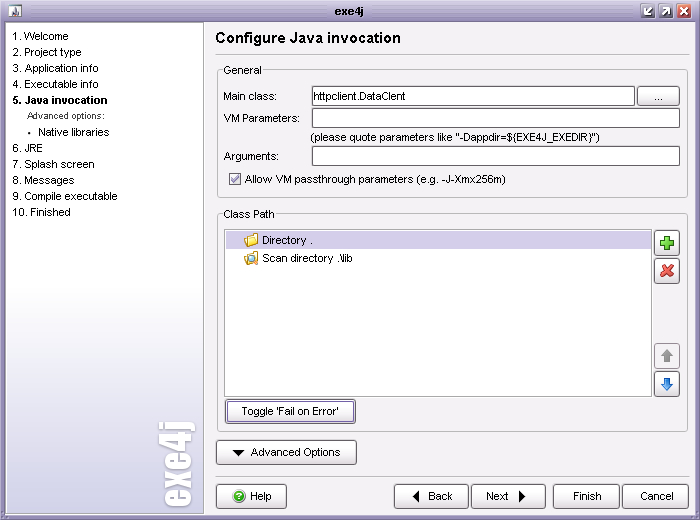This screenshot has height=520, width=700.
Task: Click the Finish button
Action: pyautogui.click(x=587, y=496)
